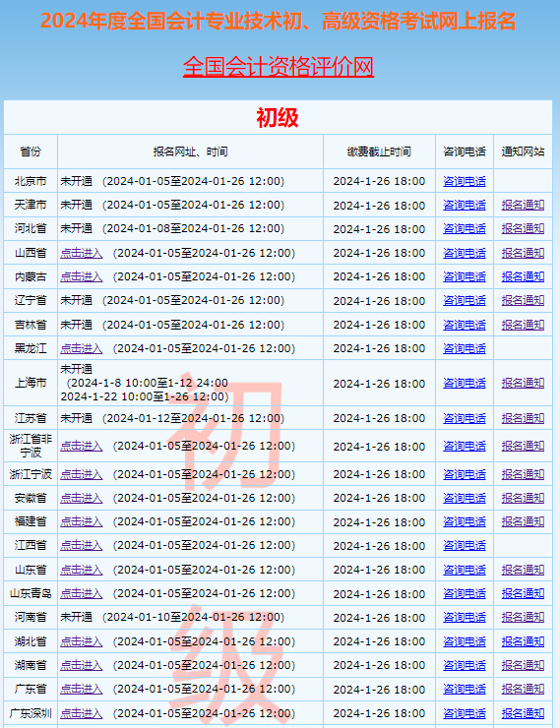560x728 pixels.
Task: Click 咨询电话 link for 上海市
Action: 465,384
